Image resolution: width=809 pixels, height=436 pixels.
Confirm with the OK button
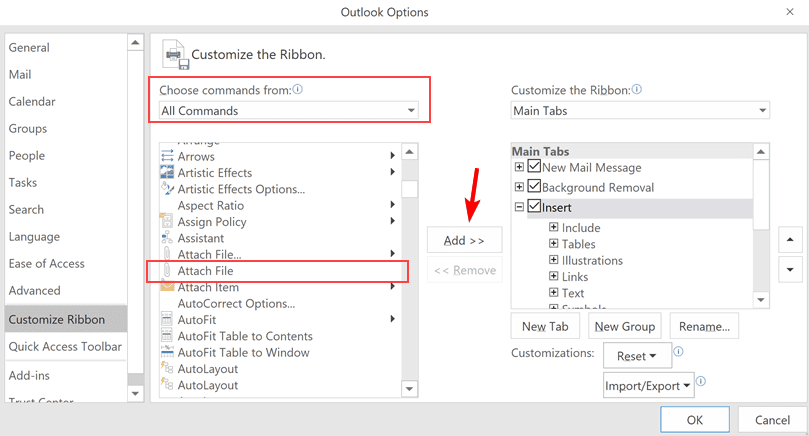point(695,419)
